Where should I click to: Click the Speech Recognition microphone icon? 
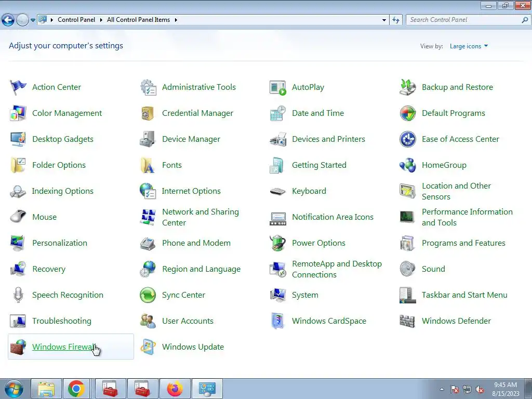coord(18,295)
